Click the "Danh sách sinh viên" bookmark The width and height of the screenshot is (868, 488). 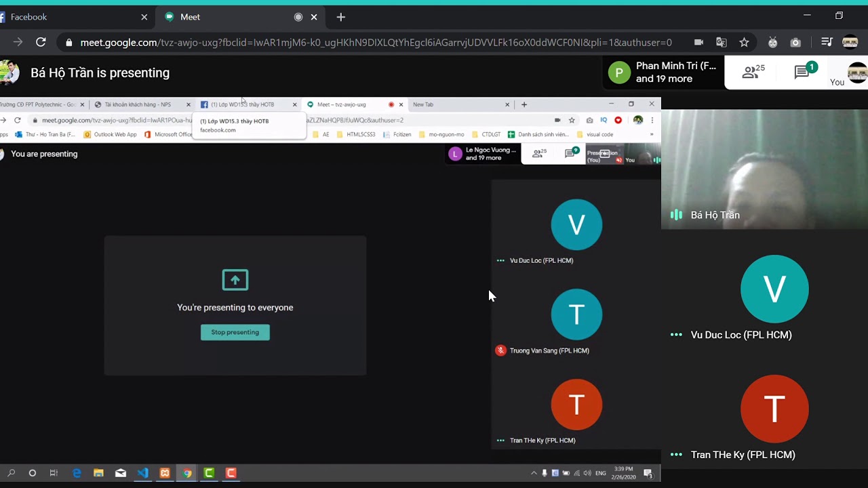click(538, 134)
